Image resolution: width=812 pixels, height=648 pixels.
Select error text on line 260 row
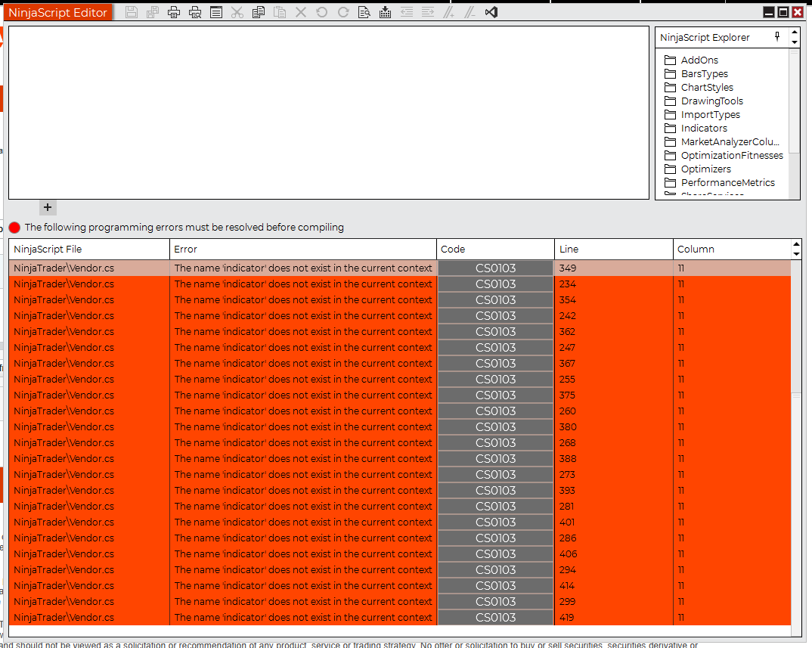tap(303, 411)
